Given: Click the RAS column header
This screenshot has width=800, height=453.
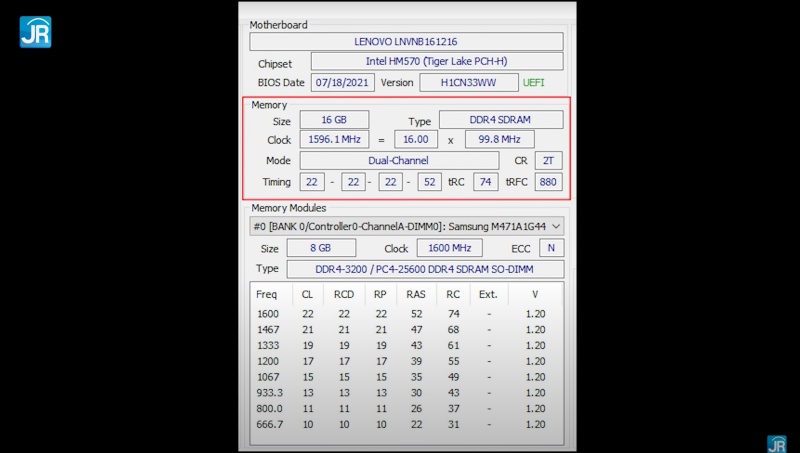Looking at the screenshot, I should (x=416, y=294).
